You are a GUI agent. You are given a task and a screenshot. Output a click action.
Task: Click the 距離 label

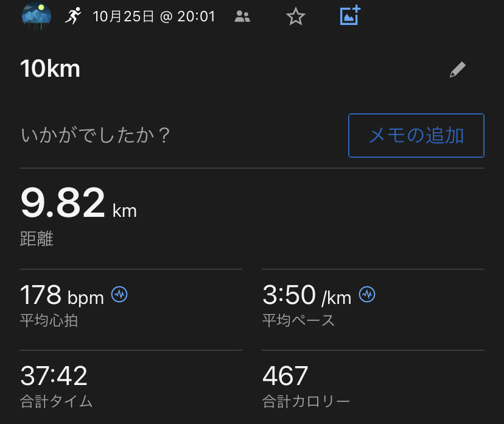[37, 239]
